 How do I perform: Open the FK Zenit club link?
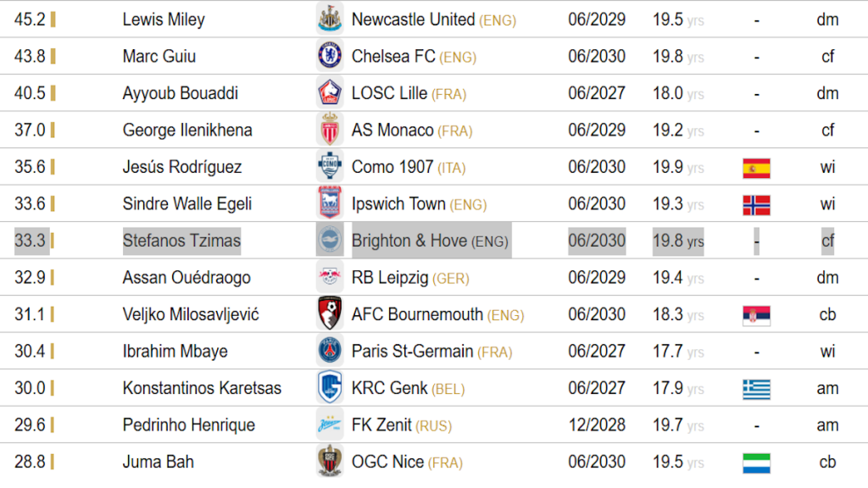pos(384,425)
